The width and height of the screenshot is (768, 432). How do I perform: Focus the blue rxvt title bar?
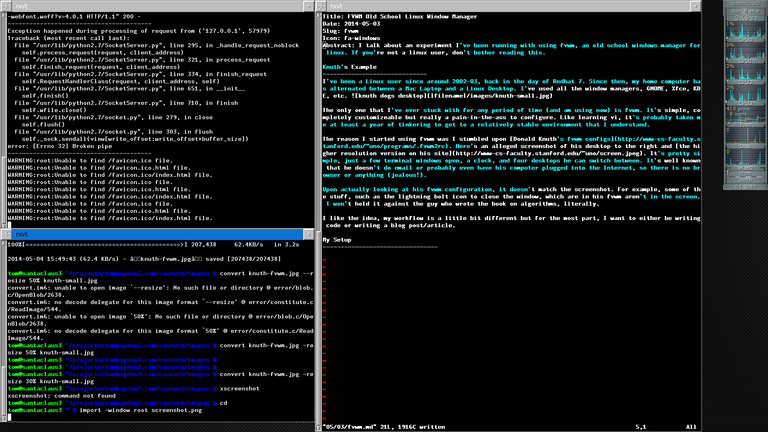157,234
